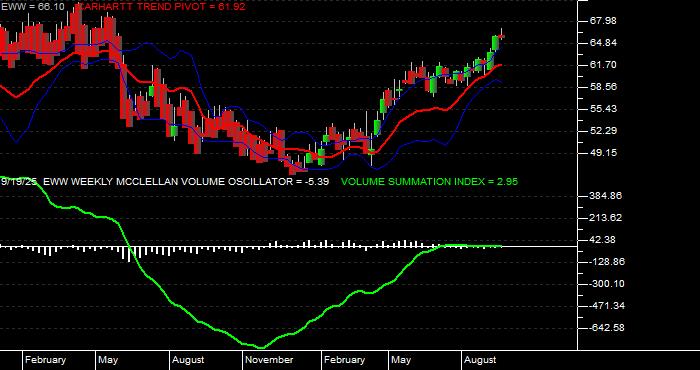Click the first May label on the time axis

click(x=108, y=360)
